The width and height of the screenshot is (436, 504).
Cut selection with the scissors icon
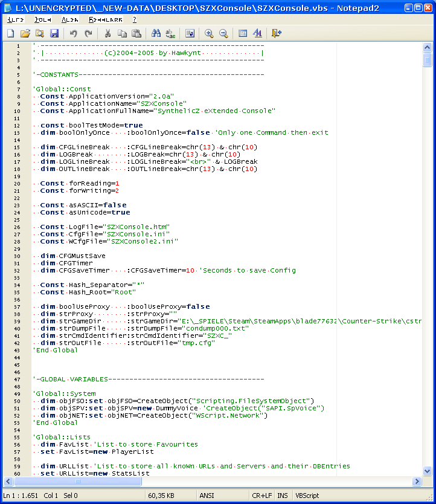107,33
